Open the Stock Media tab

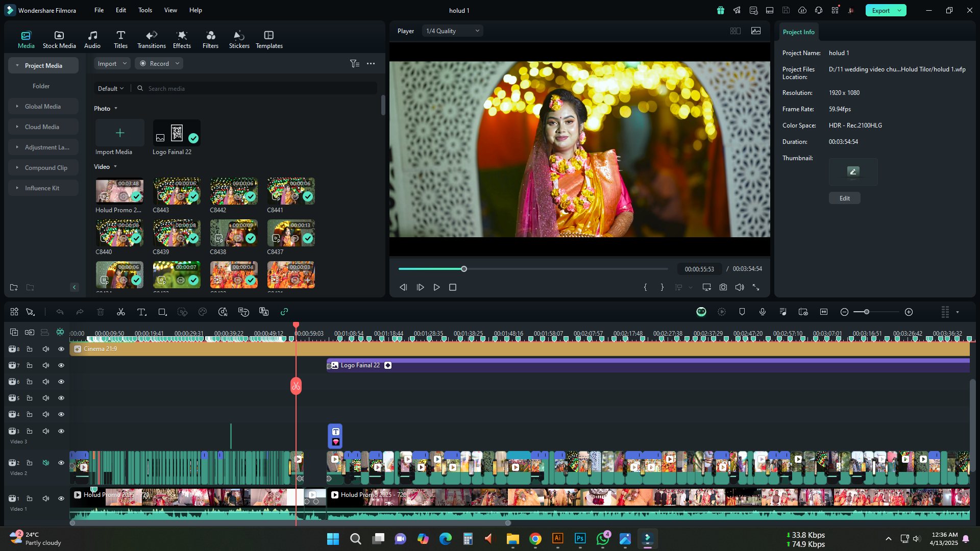coord(59,39)
